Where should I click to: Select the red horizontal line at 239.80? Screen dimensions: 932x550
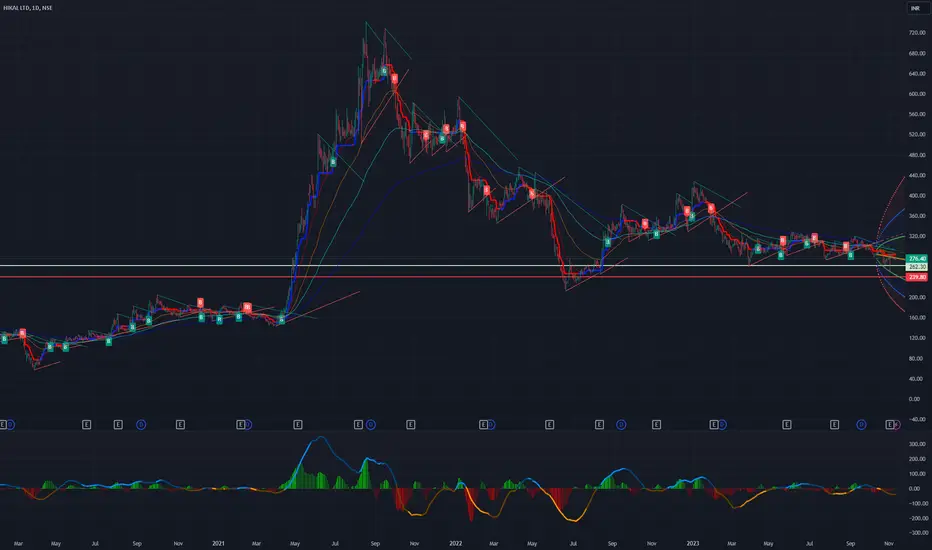tap(452, 277)
